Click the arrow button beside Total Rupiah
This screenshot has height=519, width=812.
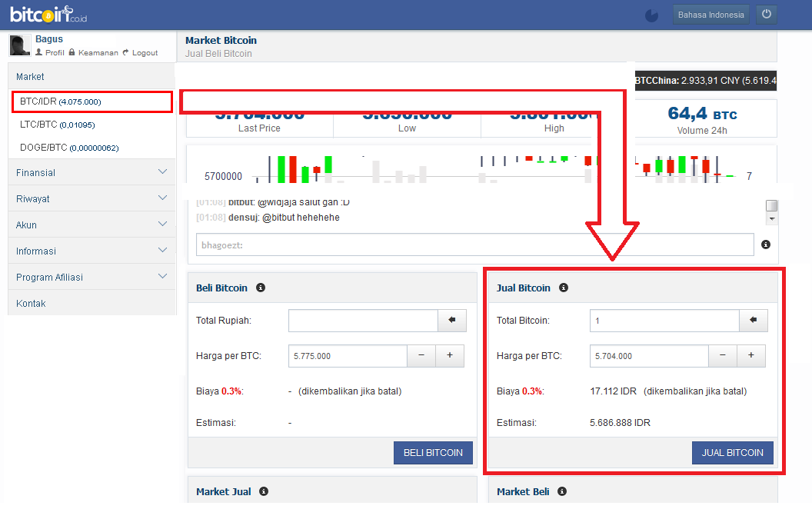coord(452,321)
